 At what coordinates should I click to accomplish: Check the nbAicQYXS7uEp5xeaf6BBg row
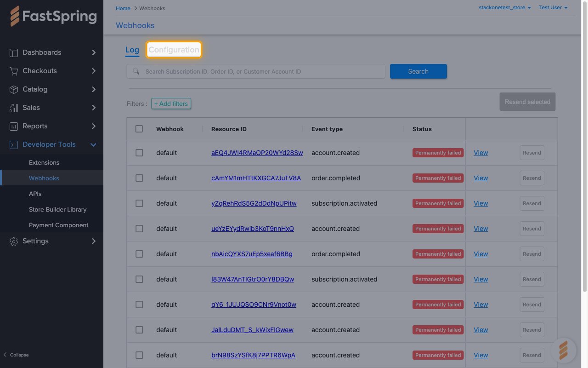[x=139, y=254]
